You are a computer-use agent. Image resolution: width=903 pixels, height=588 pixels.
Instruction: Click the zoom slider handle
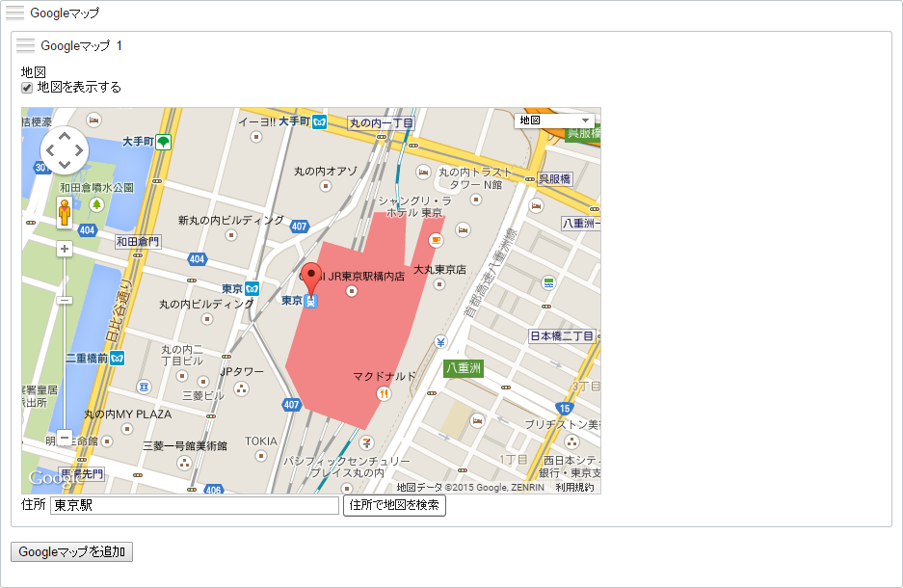point(65,300)
